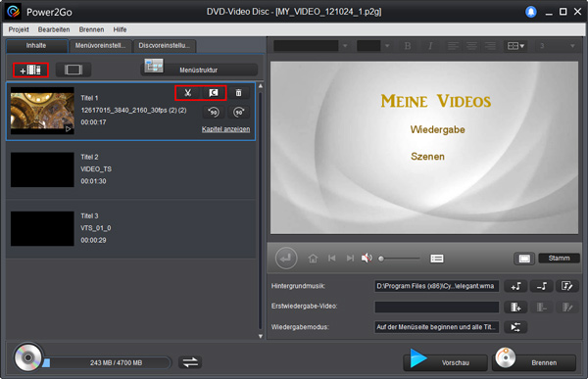Open the Brennen menu
This screenshot has height=379, width=588.
pos(91,29)
